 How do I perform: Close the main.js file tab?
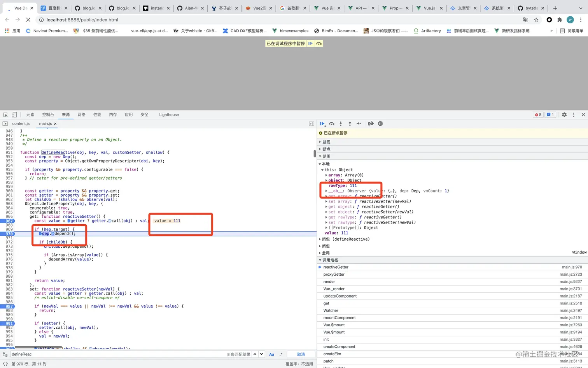coord(55,124)
